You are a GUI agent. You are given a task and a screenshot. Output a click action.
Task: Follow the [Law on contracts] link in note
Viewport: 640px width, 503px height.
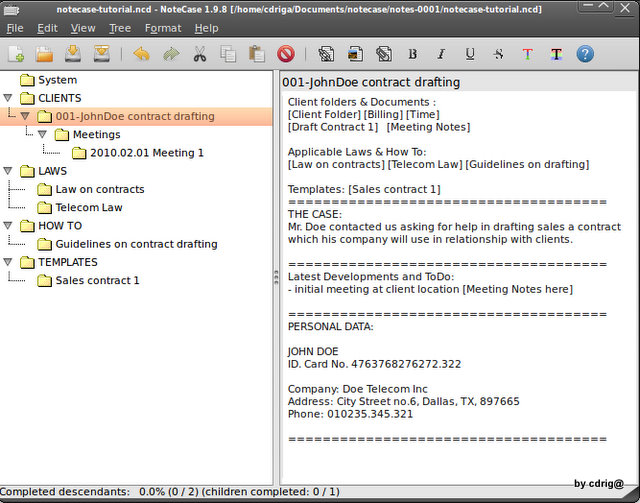pos(336,165)
